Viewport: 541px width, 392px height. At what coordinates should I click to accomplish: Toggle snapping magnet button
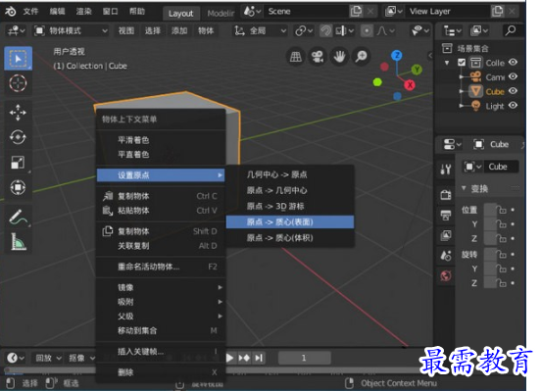point(325,31)
